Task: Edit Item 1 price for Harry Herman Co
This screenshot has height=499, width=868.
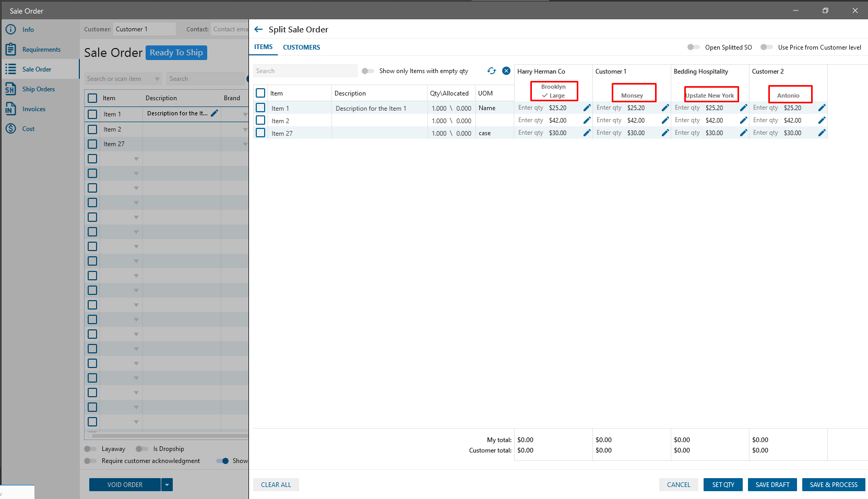Action: click(587, 108)
